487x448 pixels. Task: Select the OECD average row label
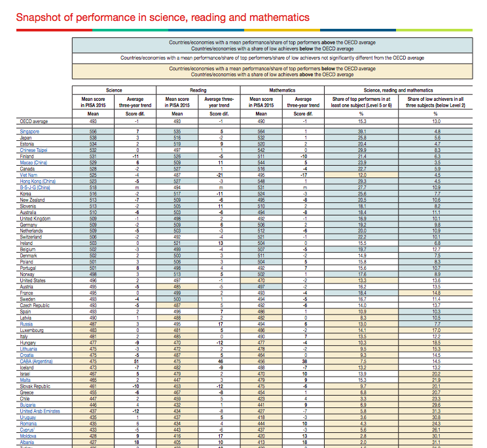pos(33,121)
